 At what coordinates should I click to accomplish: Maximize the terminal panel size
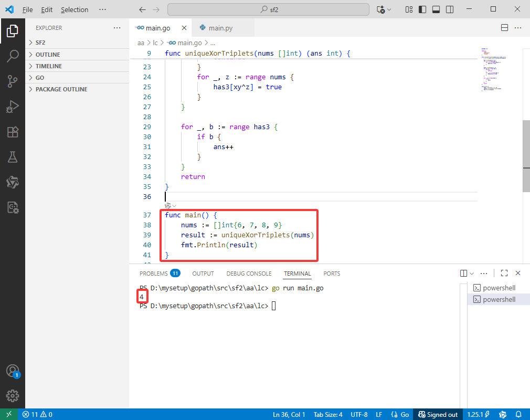tap(504, 273)
